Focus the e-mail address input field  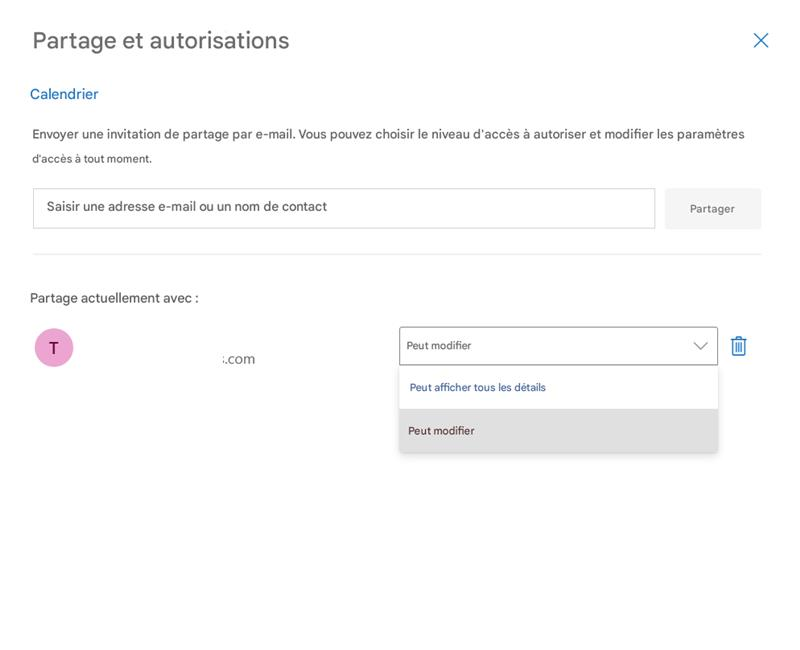[x=344, y=208]
